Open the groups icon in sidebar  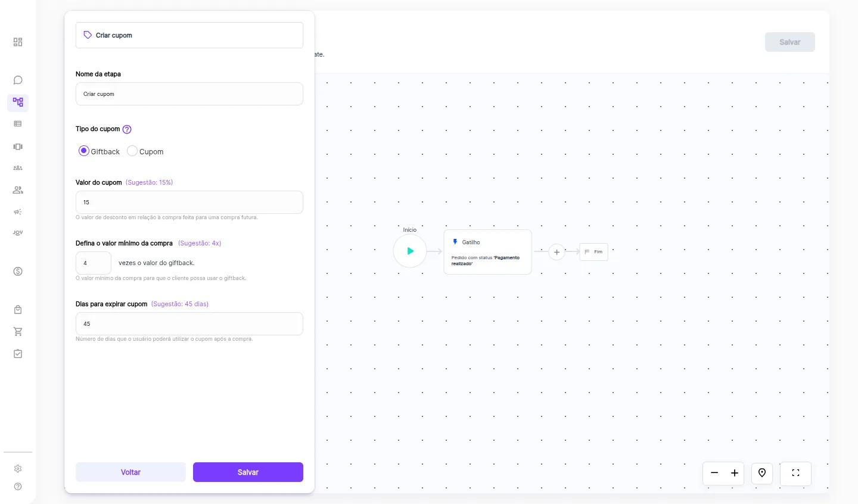[x=18, y=168]
